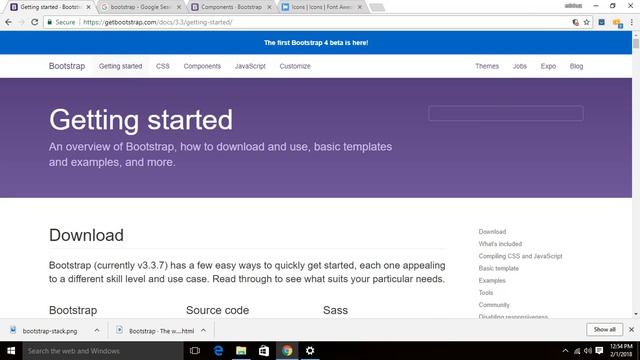Close the Components Bootstrap tab
Viewport: 640px width, 360px height.
269,7
